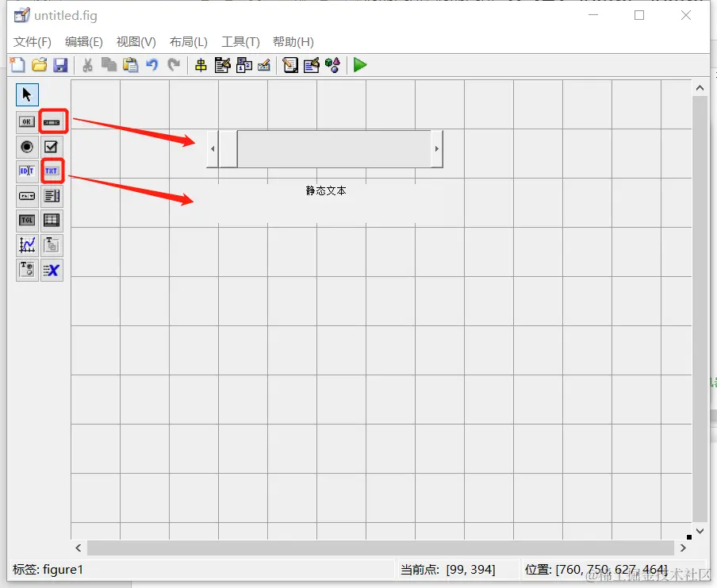Screen dimensions: 717x588
Task: Select the Slider component in the palette
Action: (52, 122)
